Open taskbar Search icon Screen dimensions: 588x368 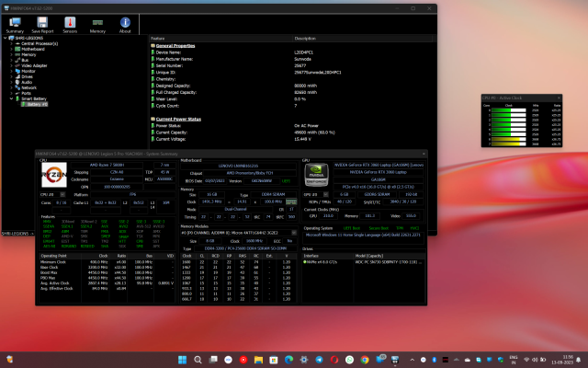[198, 360]
